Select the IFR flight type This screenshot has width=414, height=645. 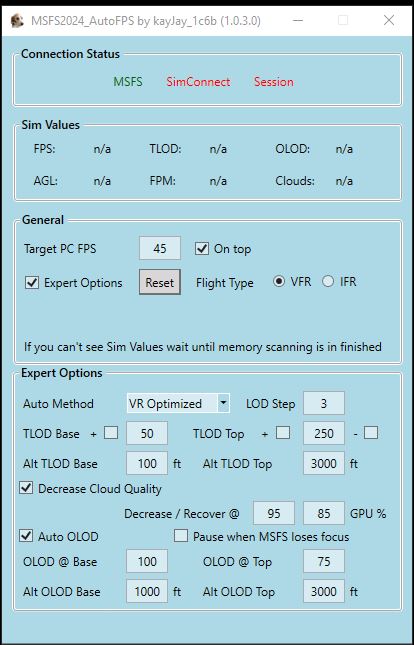click(328, 282)
